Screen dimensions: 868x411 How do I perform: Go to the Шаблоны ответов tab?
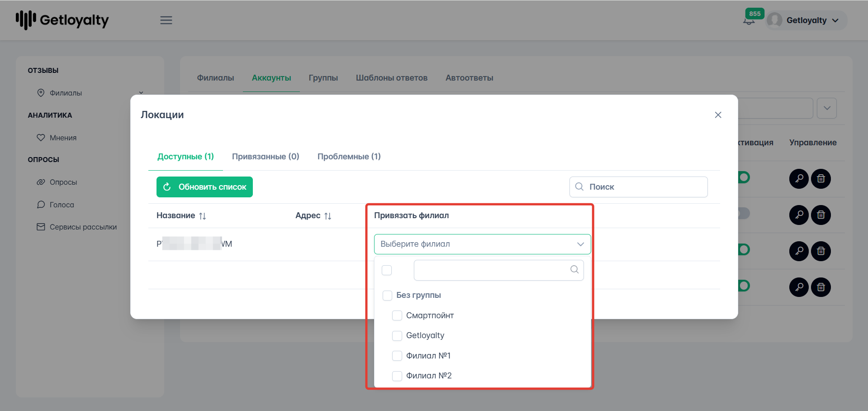[x=392, y=78]
